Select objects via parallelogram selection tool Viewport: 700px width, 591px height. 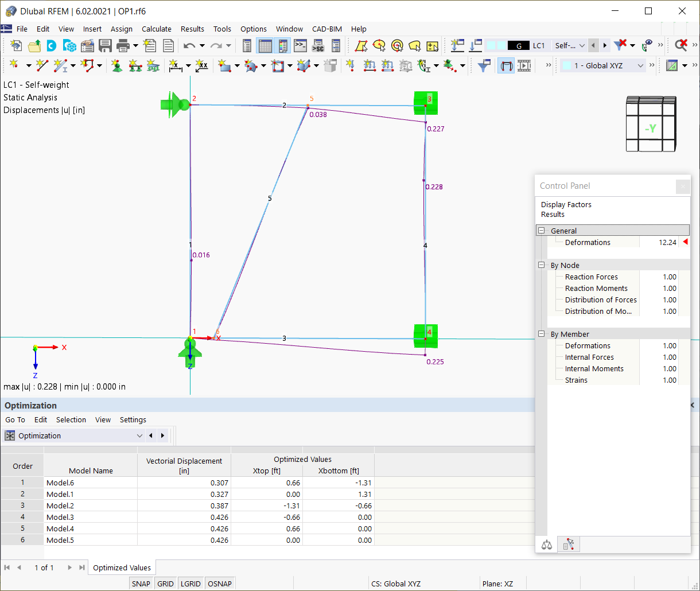pyautogui.click(x=361, y=46)
